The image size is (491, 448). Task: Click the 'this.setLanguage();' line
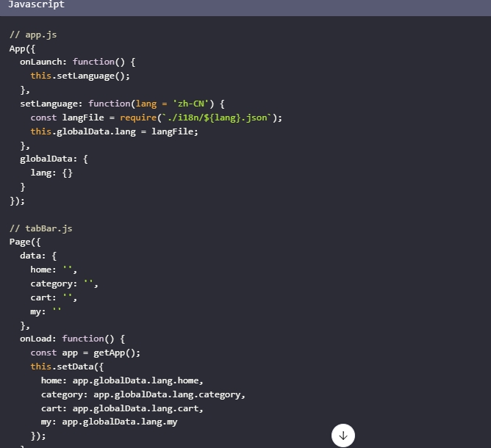[80, 76]
